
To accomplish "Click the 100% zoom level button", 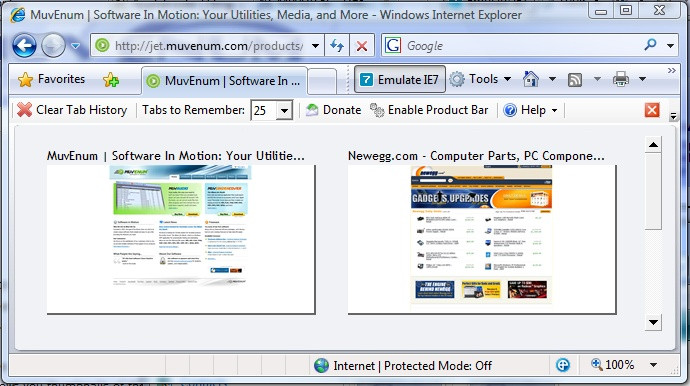I will [x=613, y=365].
